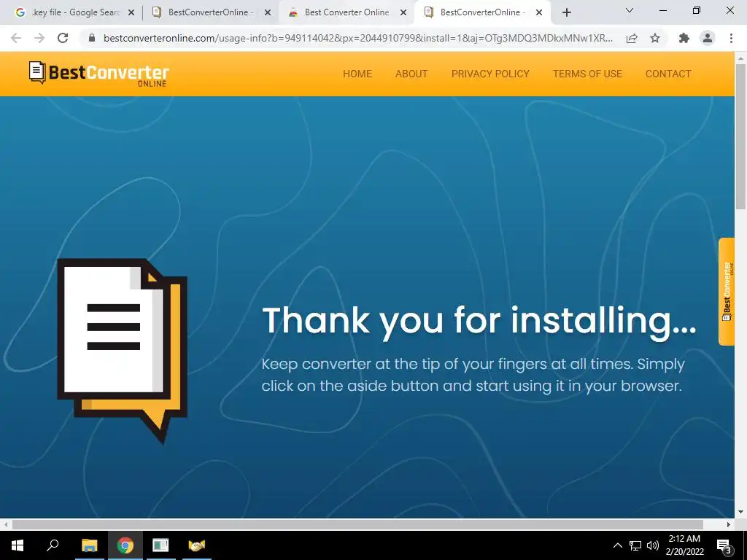747x560 pixels.
Task: Click the large document converter illustration
Action: [122, 351]
